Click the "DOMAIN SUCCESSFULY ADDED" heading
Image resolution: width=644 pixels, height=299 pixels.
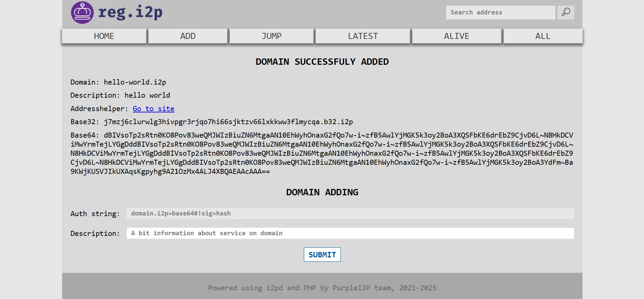[x=322, y=62]
